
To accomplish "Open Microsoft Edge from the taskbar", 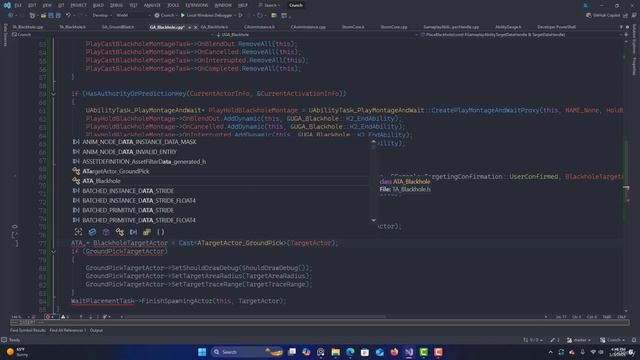I will [350, 352].
